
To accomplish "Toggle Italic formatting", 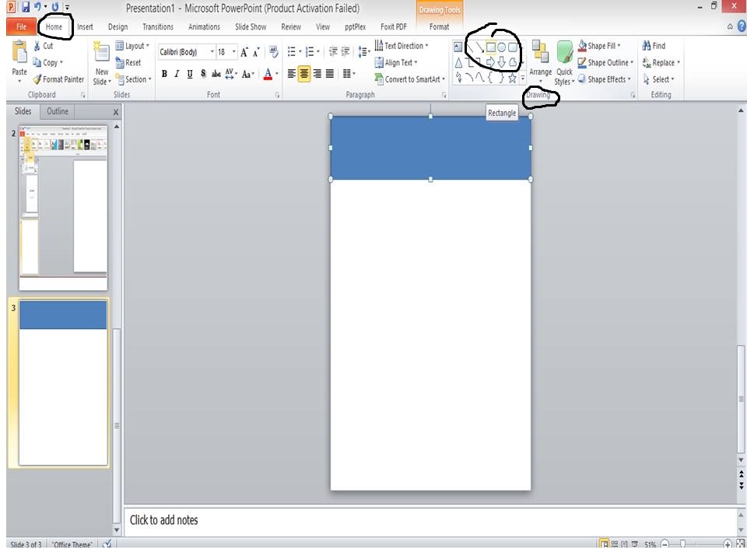I will (176, 74).
